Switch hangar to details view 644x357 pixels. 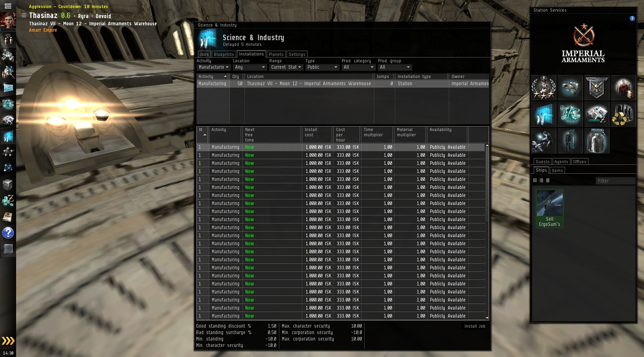pyautogui.click(x=541, y=181)
